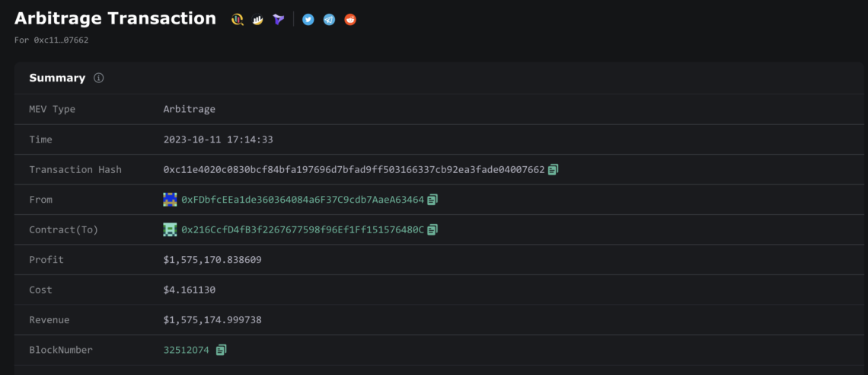Click the Time value 2023-10-11 17:14:33

point(218,139)
